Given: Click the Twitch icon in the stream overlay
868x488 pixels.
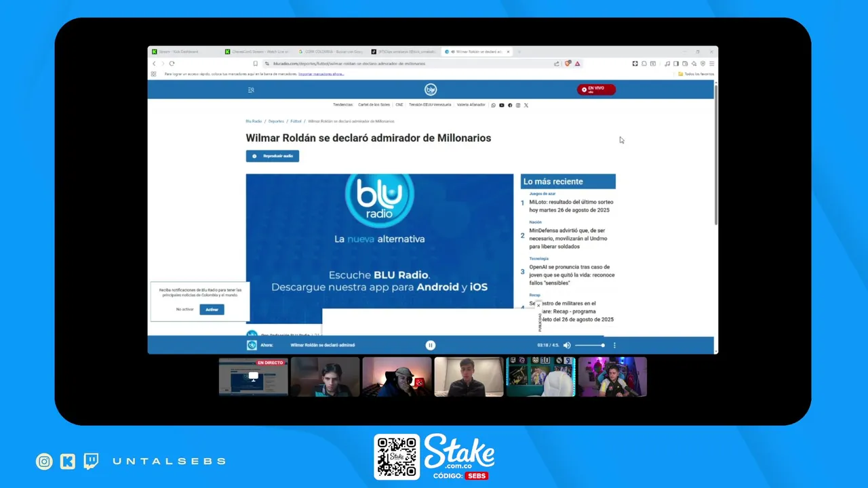Looking at the screenshot, I should (x=91, y=462).
